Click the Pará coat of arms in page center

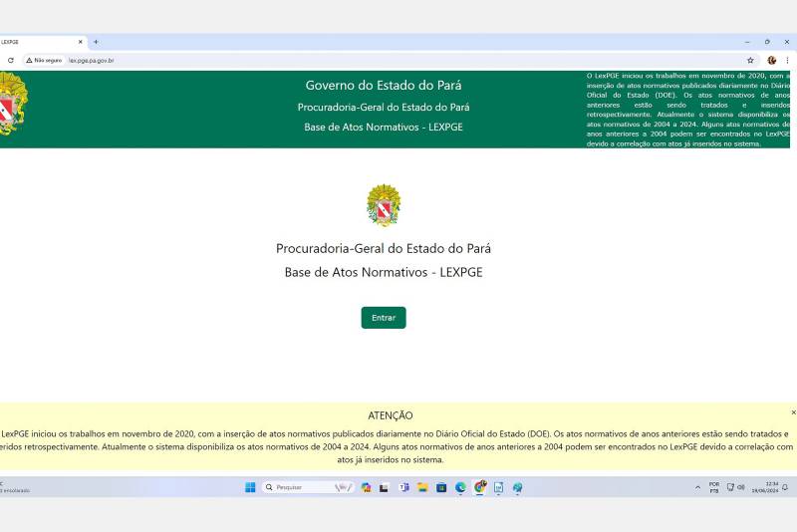click(x=384, y=206)
